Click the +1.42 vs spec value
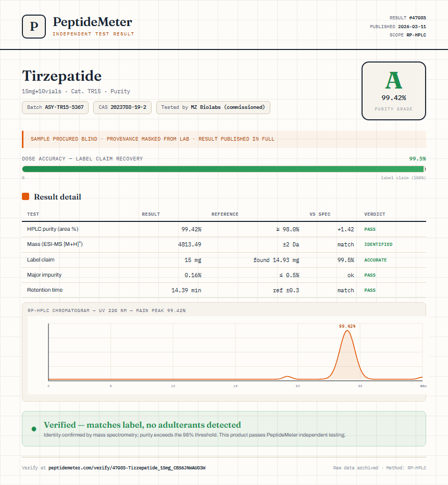Screen dimensions: 448x485 345,229
